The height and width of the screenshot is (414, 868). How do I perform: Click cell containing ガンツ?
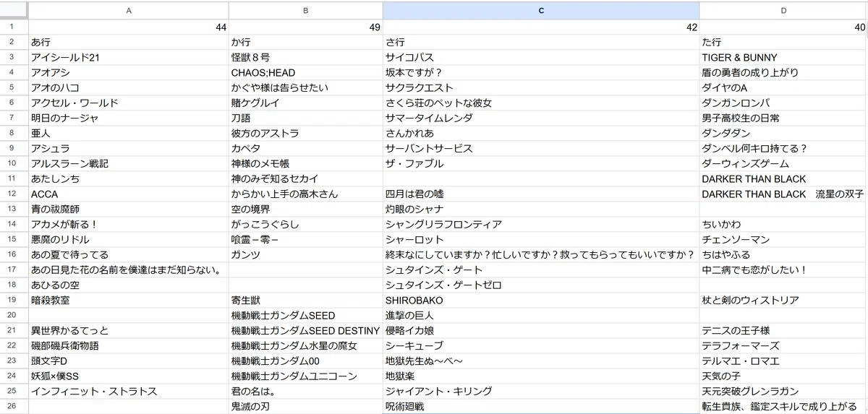click(x=306, y=255)
